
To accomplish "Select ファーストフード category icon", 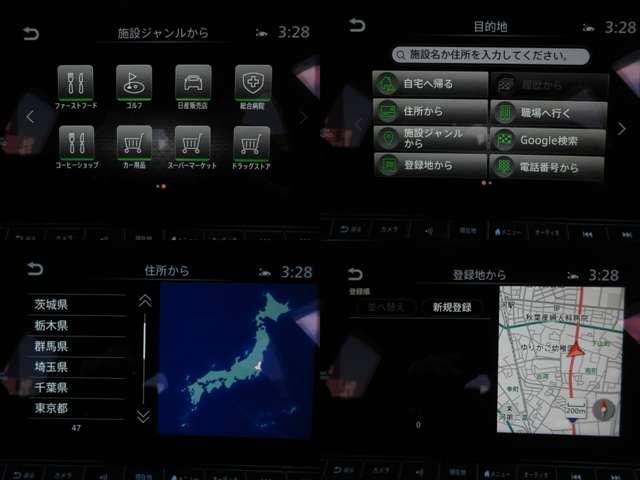I will tap(76, 83).
